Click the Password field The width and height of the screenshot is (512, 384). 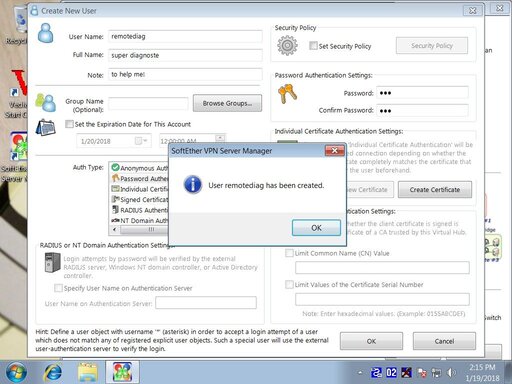pos(422,93)
